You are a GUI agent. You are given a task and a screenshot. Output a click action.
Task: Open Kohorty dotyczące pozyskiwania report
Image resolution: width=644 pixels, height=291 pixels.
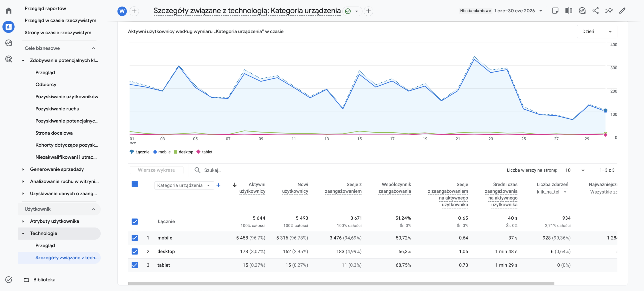(67, 145)
